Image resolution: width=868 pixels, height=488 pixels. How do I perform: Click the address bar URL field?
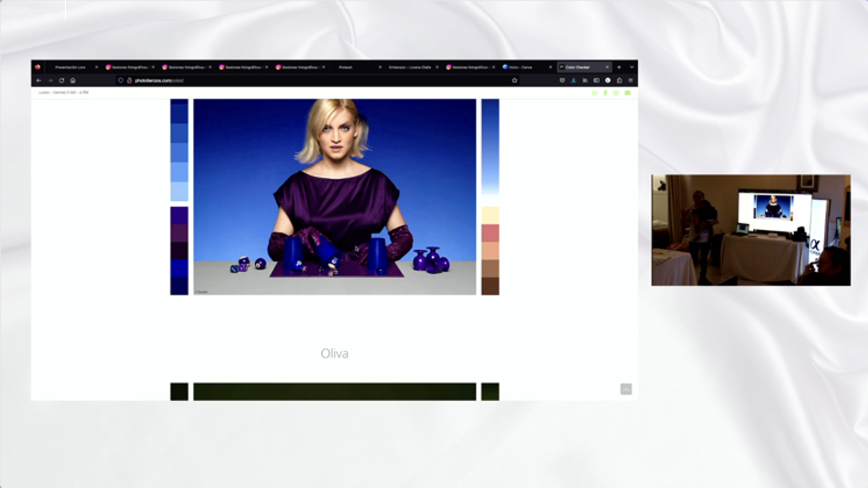(x=318, y=81)
